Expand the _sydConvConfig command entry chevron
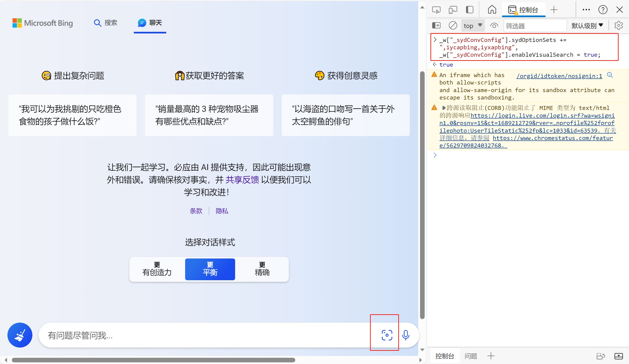Image resolution: width=629 pixels, height=364 pixels. pyautogui.click(x=435, y=39)
